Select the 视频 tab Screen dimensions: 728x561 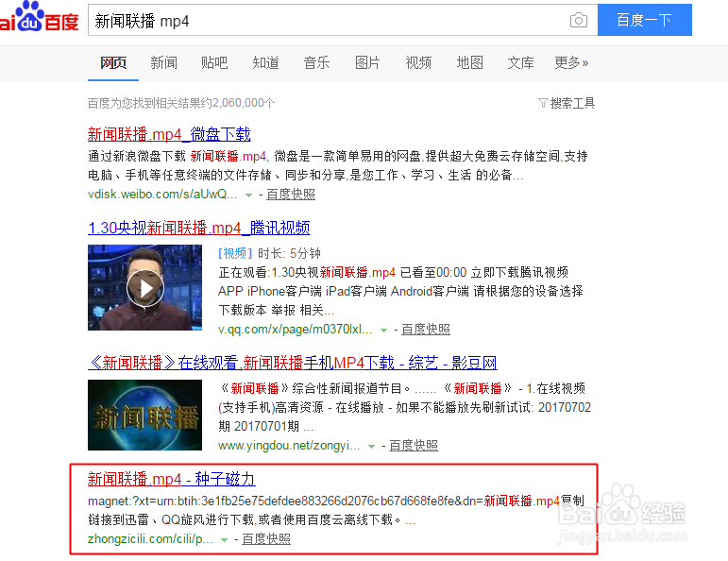418,62
